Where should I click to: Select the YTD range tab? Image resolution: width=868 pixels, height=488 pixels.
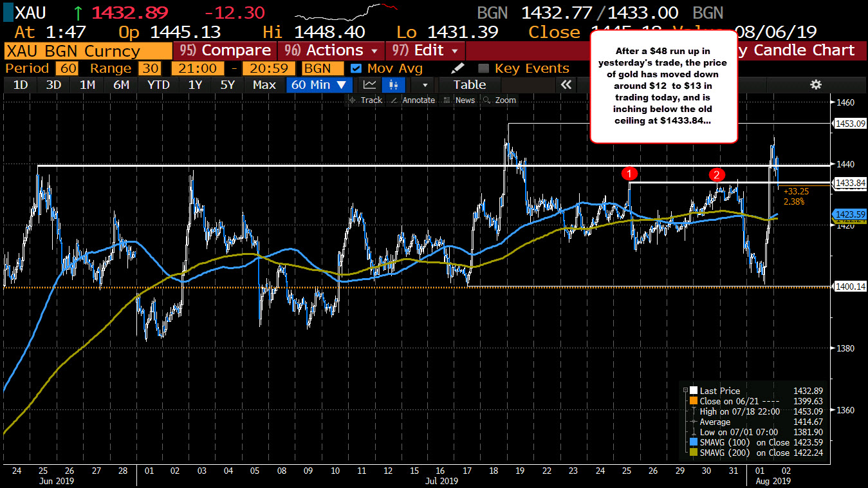coord(158,84)
